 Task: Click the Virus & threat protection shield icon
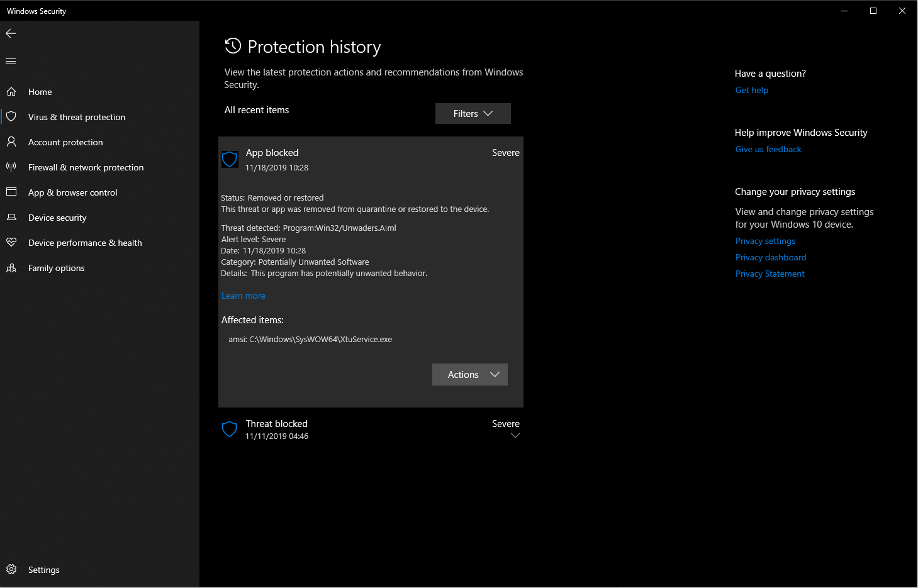pyautogui.click(x=11, y=117)
